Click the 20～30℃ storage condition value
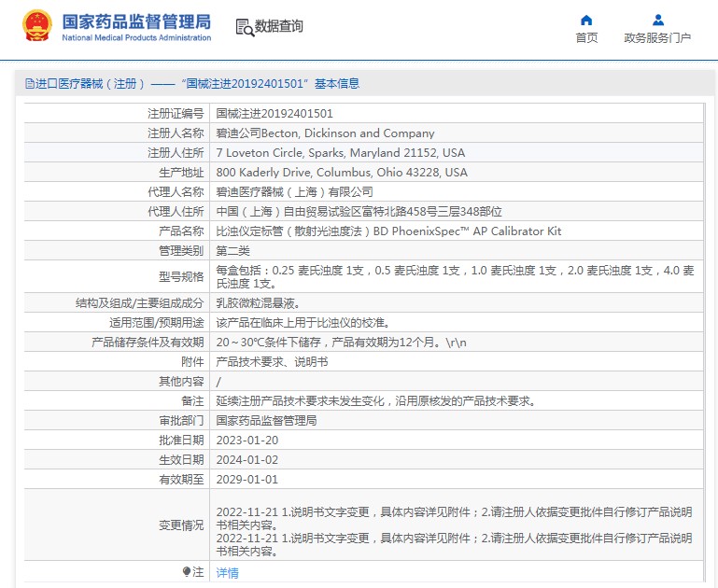Image resolution: width=718 pixels, height=588 pixels. tap(341, 343)
